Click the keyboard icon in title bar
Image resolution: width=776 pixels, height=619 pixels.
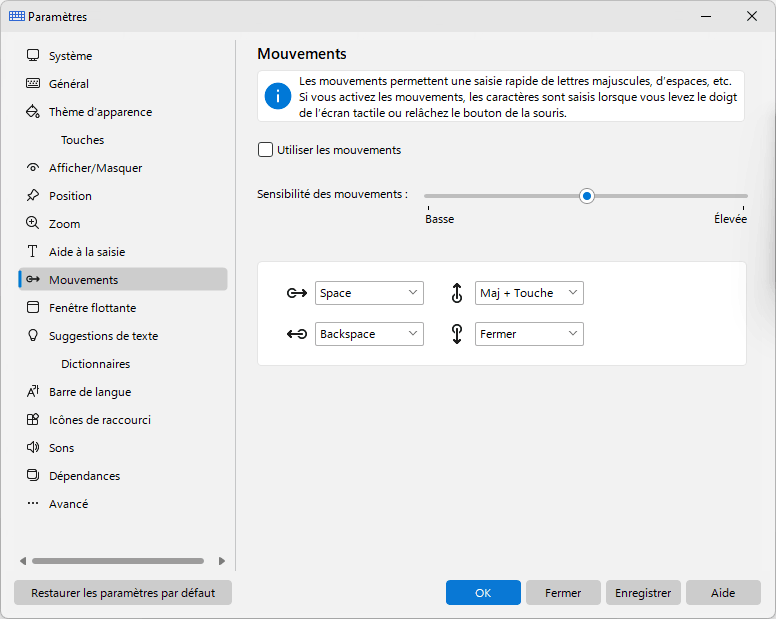click(17, 16)
